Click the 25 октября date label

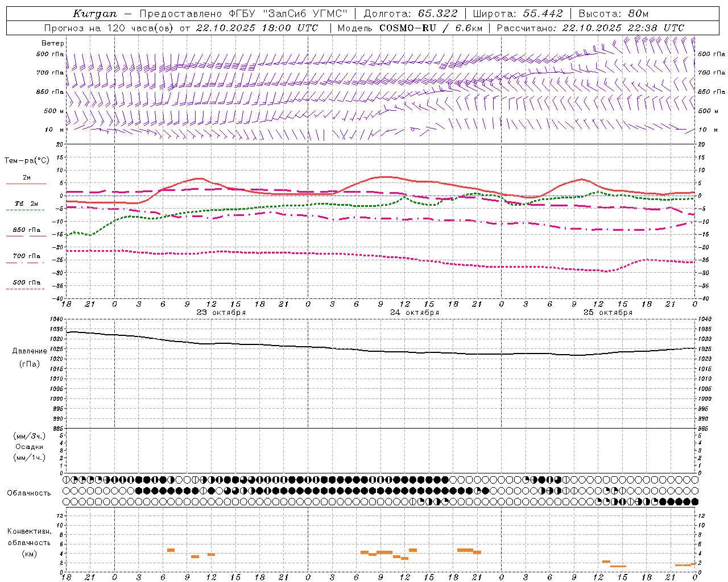coord(608,313)
